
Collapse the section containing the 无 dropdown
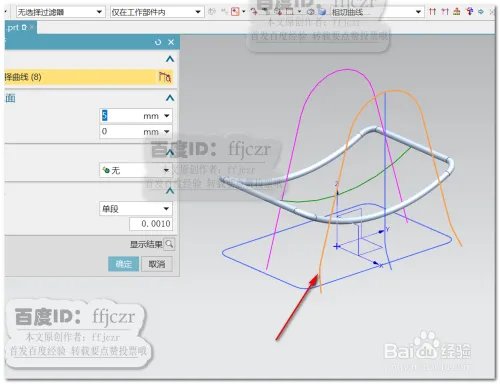click(170, 153)
